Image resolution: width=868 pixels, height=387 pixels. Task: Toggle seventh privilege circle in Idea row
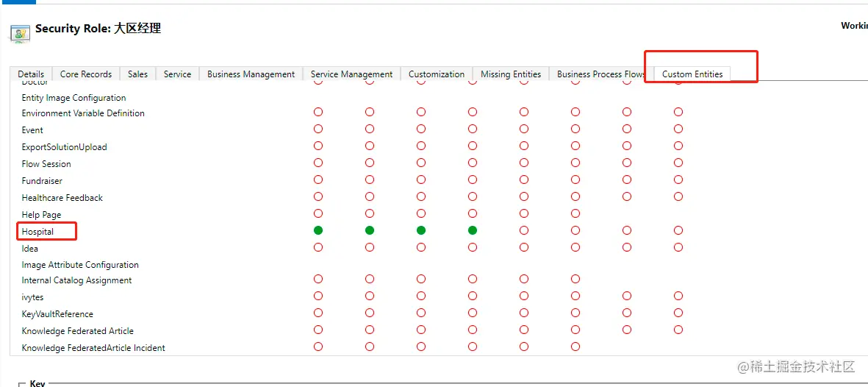pos(627,247)
